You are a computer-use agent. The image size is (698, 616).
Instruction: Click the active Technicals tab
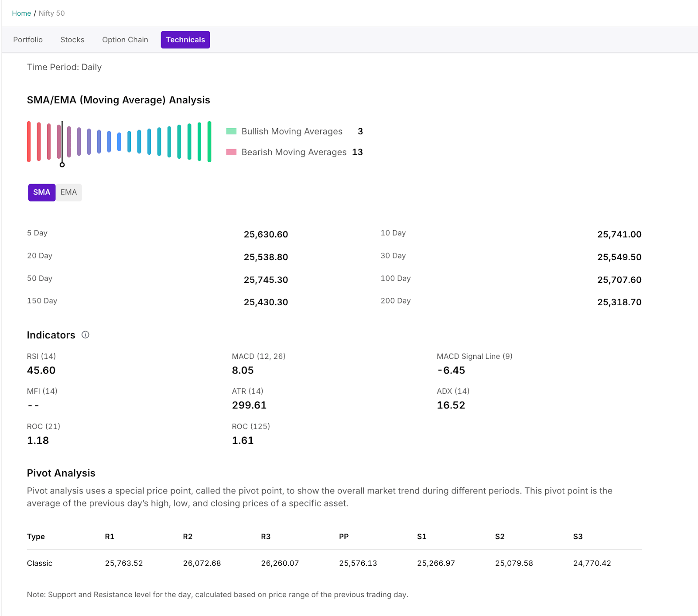point(185,40)
